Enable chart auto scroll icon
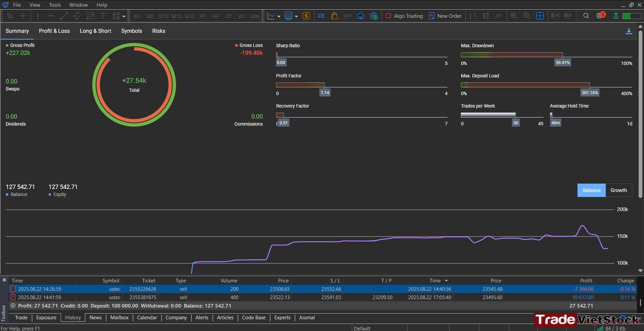 tap(555, 16)
